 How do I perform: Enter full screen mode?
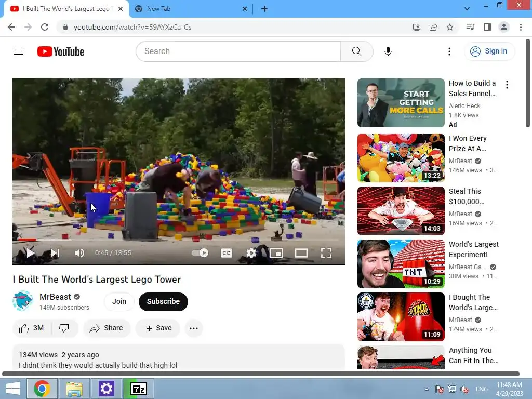(x=326, y=253)
